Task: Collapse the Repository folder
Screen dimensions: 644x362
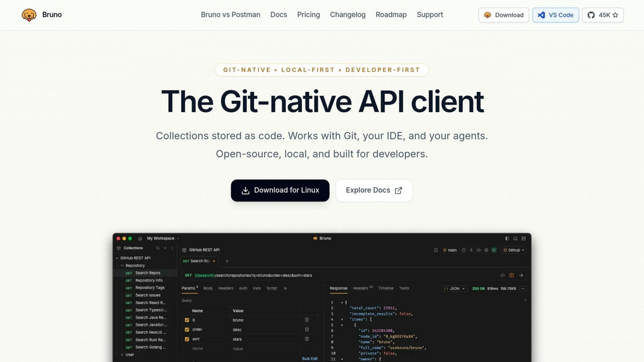Action: [122, 266]
